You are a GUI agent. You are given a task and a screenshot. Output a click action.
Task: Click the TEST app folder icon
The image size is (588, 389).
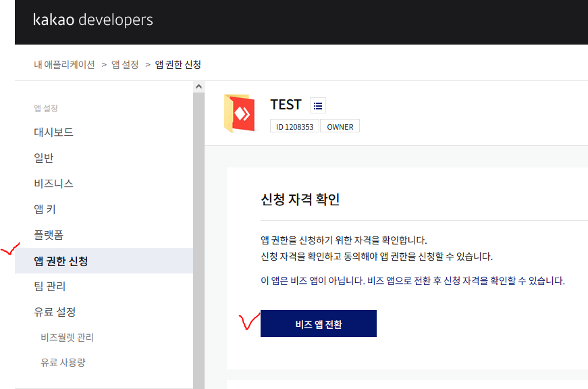point(239,113)
